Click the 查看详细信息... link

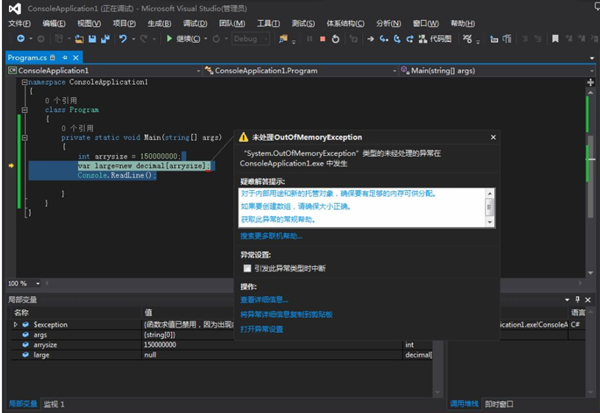click(x=264, y=300)
